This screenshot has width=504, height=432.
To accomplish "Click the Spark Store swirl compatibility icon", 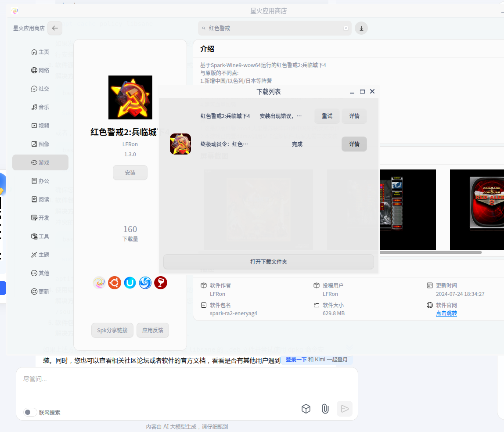I will click(99, 283).
